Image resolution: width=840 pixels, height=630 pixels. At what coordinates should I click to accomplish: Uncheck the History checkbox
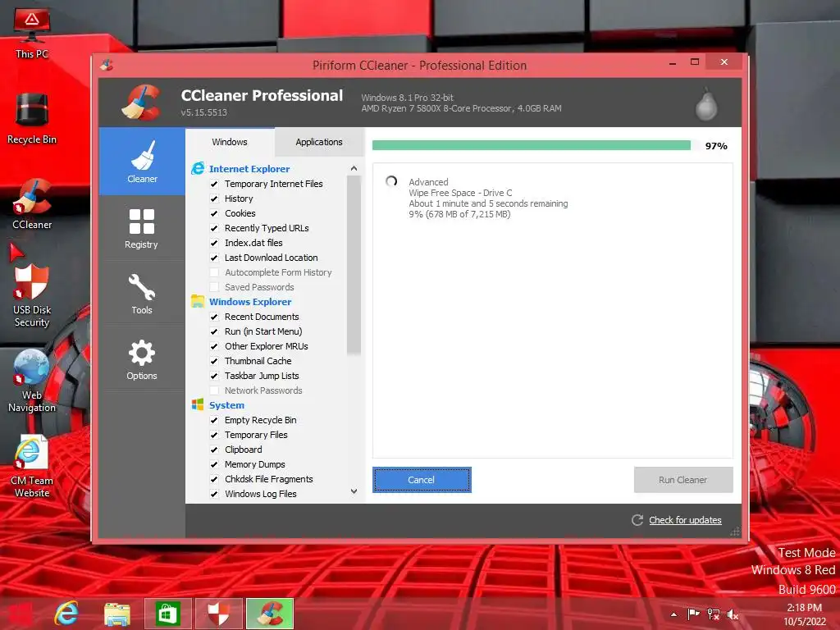pos(214,199)
